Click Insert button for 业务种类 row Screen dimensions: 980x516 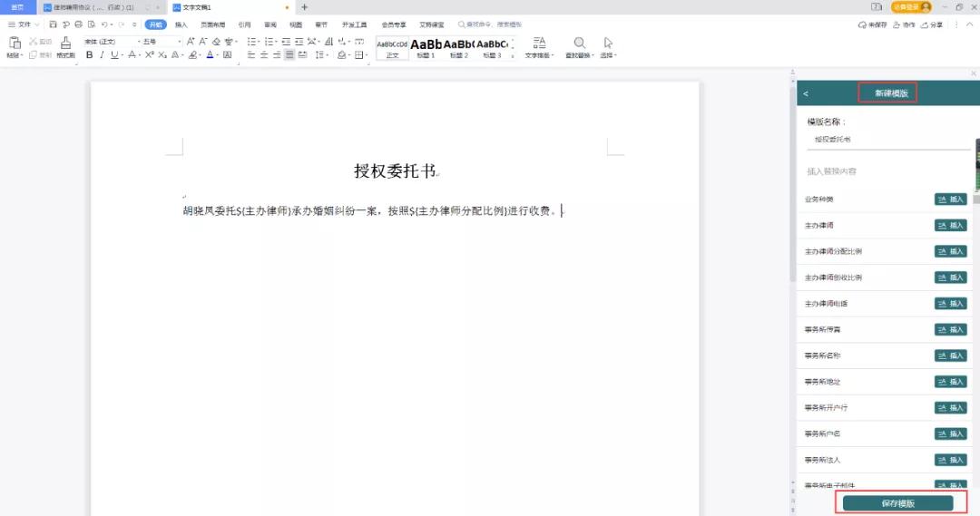coord(951,200)
